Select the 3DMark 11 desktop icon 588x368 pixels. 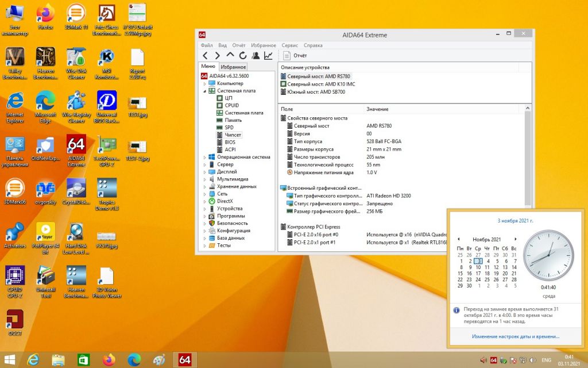point(76,17)
